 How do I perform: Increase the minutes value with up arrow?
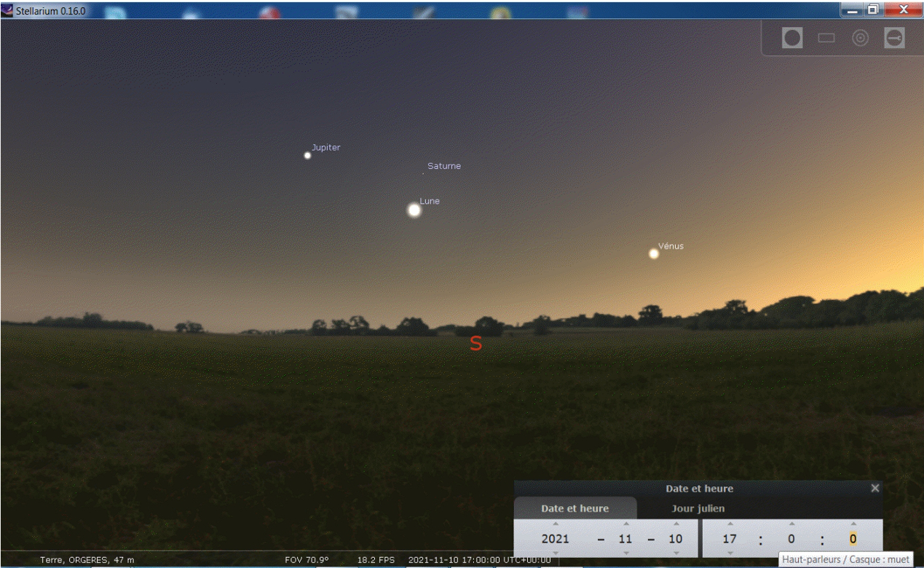click(x=790, y=524)
